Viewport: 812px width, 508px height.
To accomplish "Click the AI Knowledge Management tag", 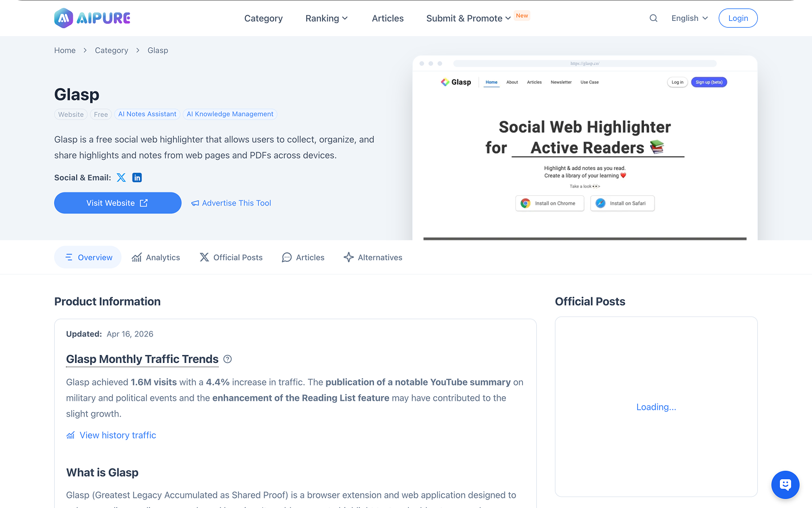I will click(230, 114).
